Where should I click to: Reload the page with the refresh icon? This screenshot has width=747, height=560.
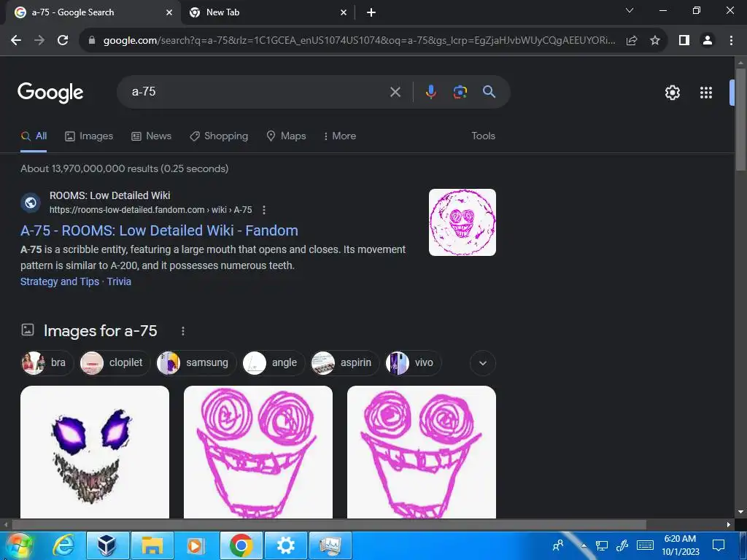(x=63, y=41)
